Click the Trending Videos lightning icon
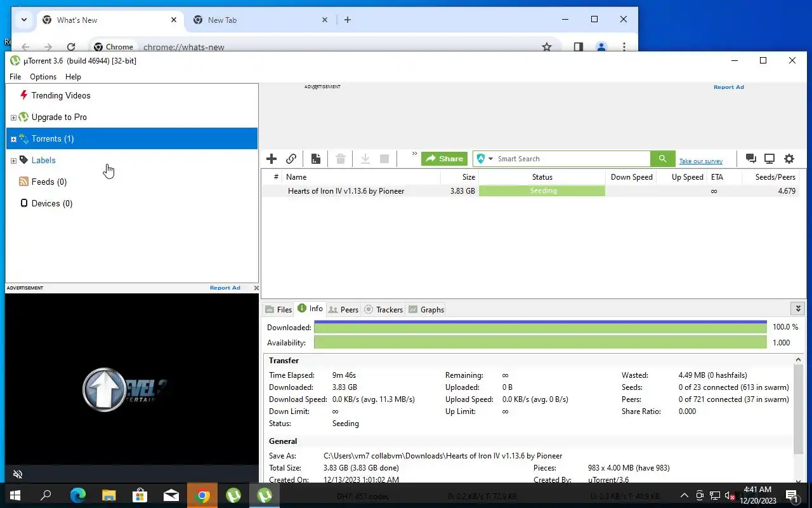The image size is (812, 508). (24, 95)
